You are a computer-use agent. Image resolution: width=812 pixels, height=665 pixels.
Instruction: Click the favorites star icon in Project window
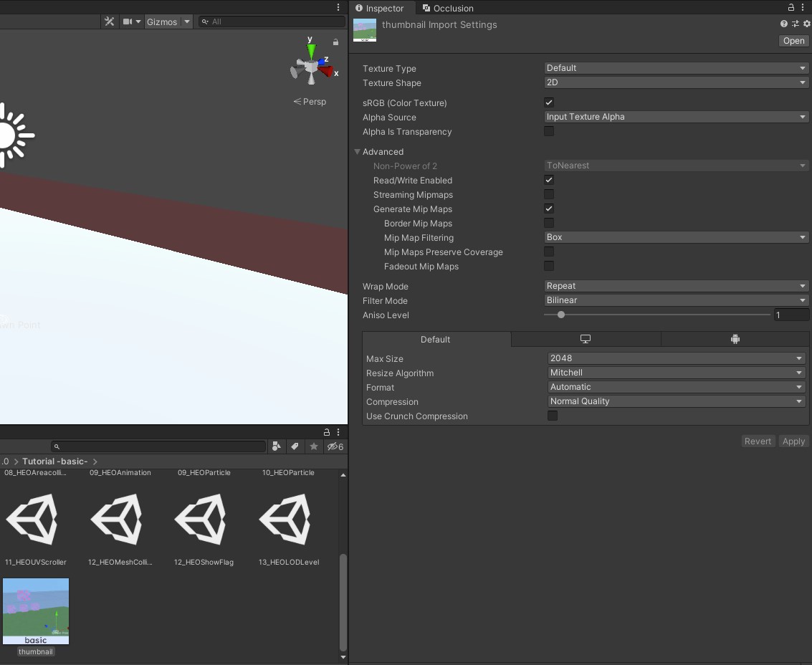click(x=313, y=446)
